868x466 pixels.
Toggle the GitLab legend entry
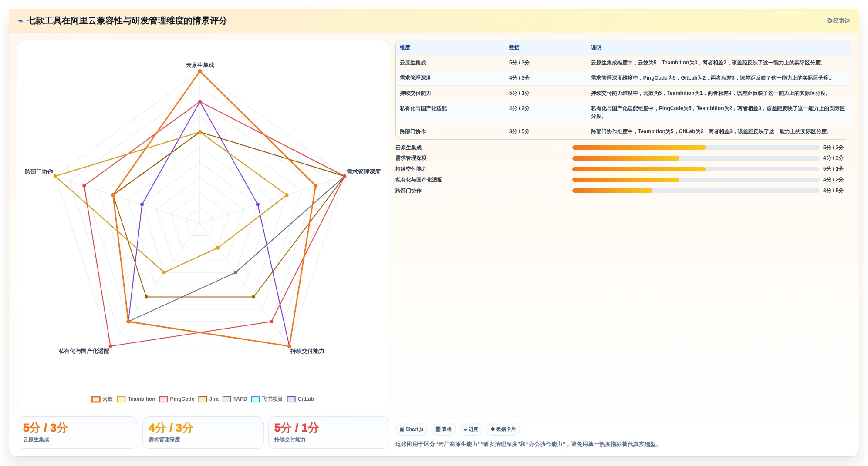tap(301, 399)
